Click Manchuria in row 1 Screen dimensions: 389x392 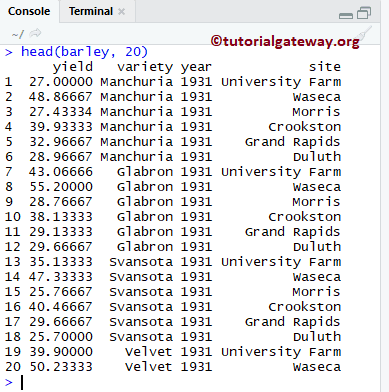coord(137,82)
